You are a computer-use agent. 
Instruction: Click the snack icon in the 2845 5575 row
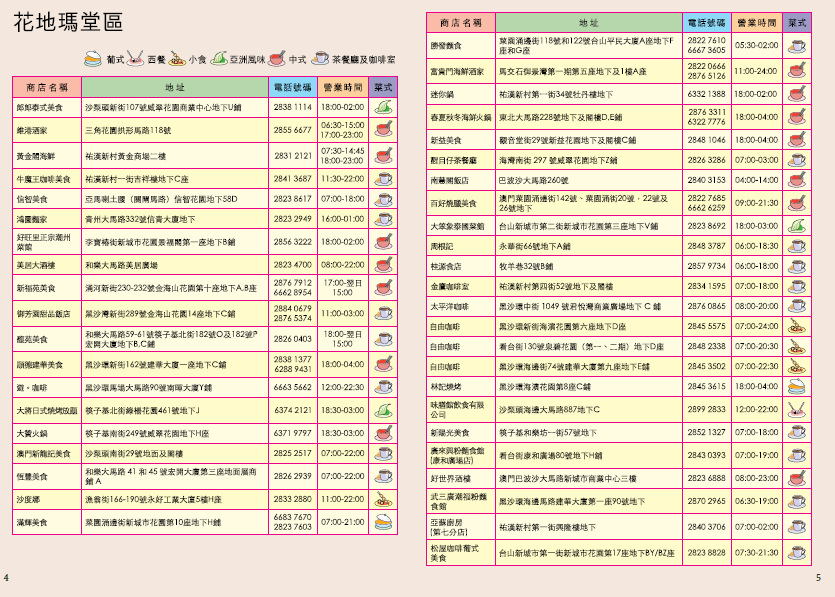[x=797, y=326]
